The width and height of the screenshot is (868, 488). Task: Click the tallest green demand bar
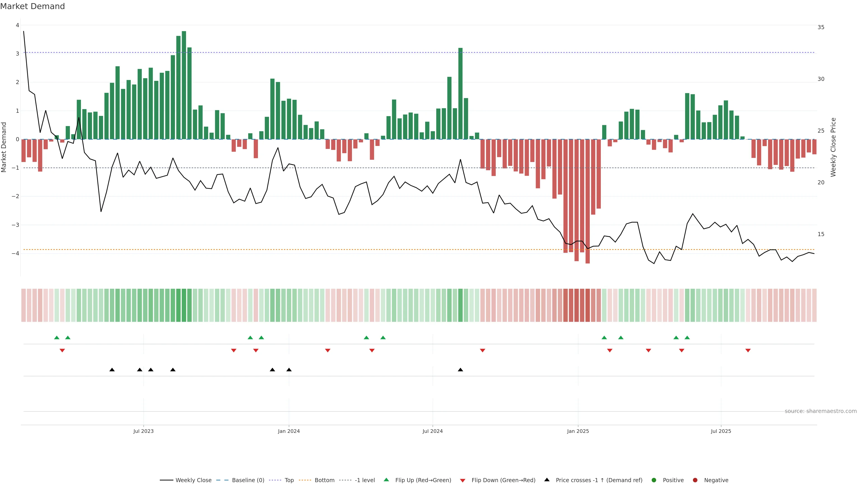pyautogui.click(x=184, y=84)
